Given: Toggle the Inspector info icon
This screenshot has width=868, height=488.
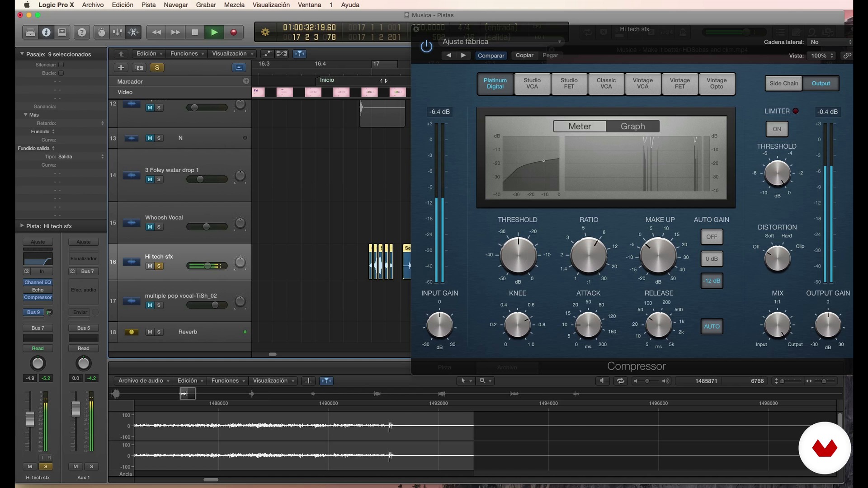Looking at the screenshot, I should tap(46, 33).
